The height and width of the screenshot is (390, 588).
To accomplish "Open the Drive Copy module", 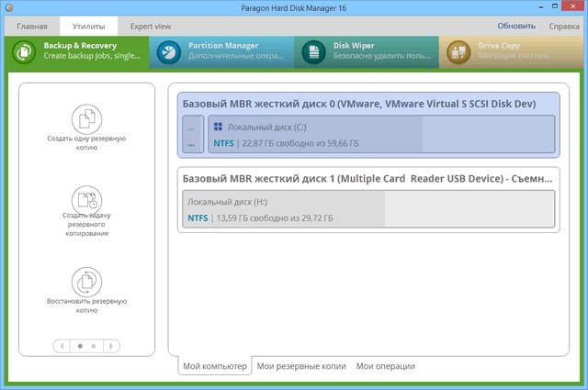I will click(510, 52).
